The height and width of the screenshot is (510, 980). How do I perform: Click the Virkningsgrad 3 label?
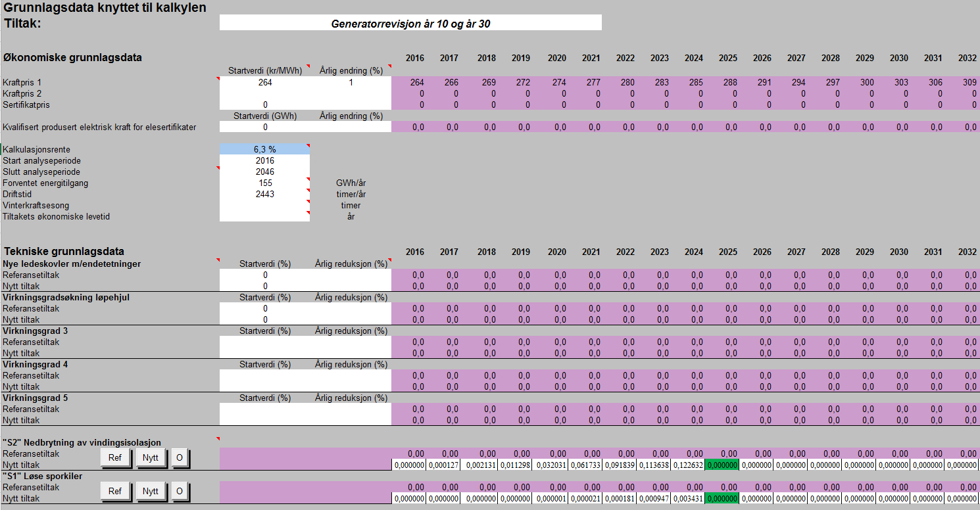pyautogui.click(x=35, y=331)
